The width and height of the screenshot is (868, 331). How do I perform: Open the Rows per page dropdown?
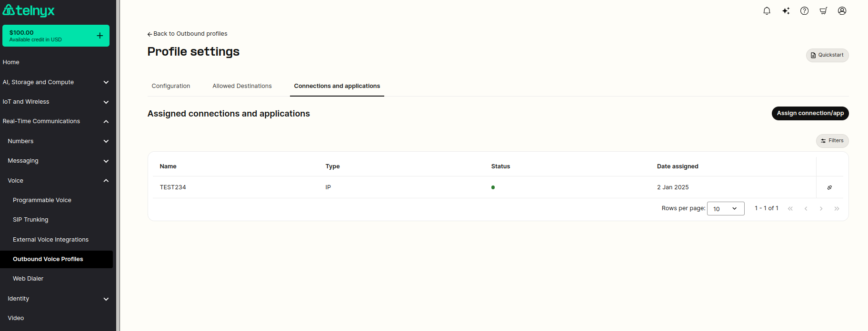[726, 209]
